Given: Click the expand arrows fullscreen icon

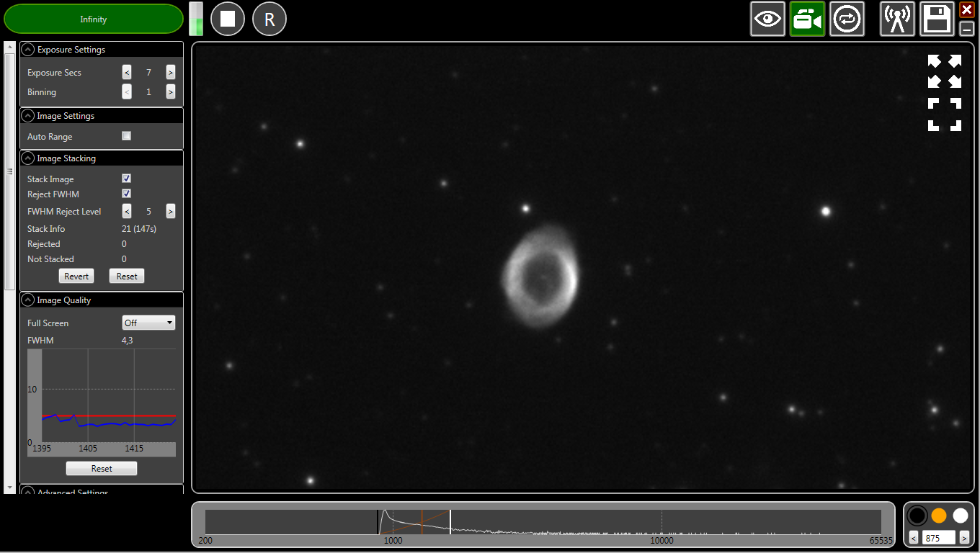Looking at the screenshot, I should tap(945, 71).
